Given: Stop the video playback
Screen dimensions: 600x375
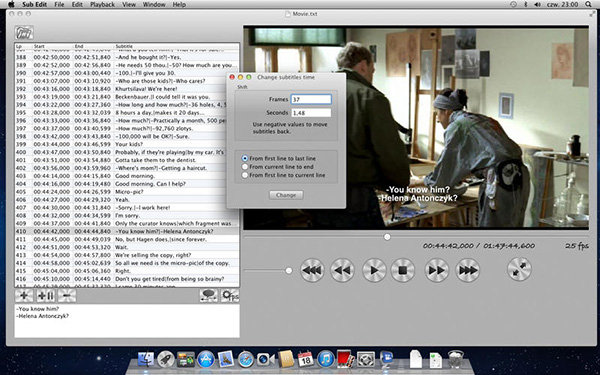Looking at the screenshot, I should 403,271.
